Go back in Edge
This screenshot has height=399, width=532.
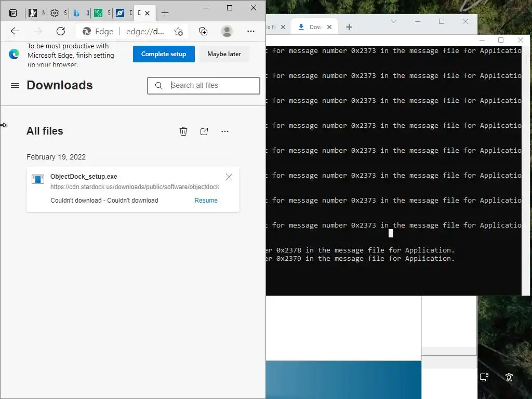pyautogui.click(x=15, y=31)
